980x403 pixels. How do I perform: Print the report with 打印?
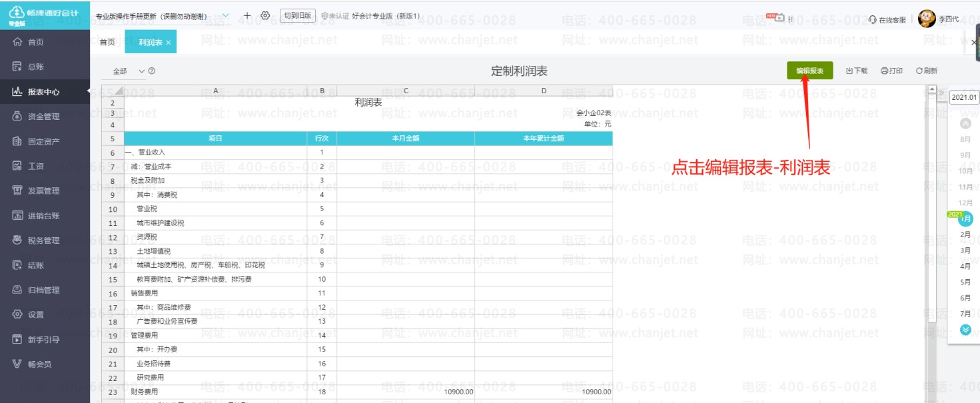(891, 71)
